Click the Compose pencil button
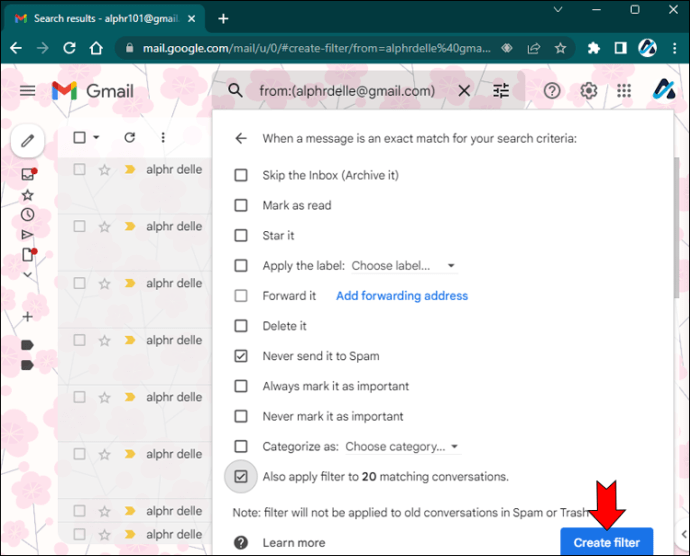Viewport: 690px width, 556px height. tap(28, 141)
